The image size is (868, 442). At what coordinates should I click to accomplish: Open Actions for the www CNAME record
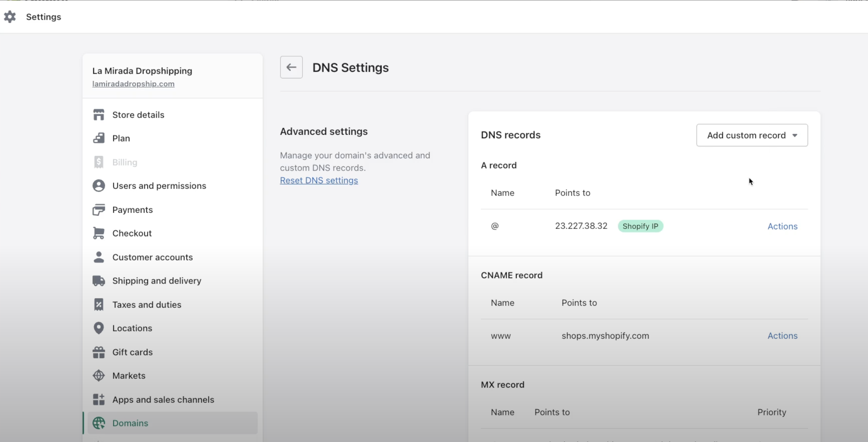(782, 336)
